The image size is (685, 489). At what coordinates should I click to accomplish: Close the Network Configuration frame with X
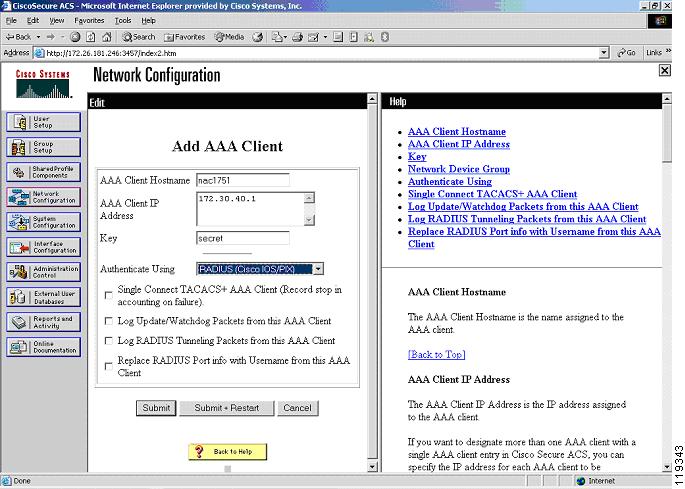664,70
